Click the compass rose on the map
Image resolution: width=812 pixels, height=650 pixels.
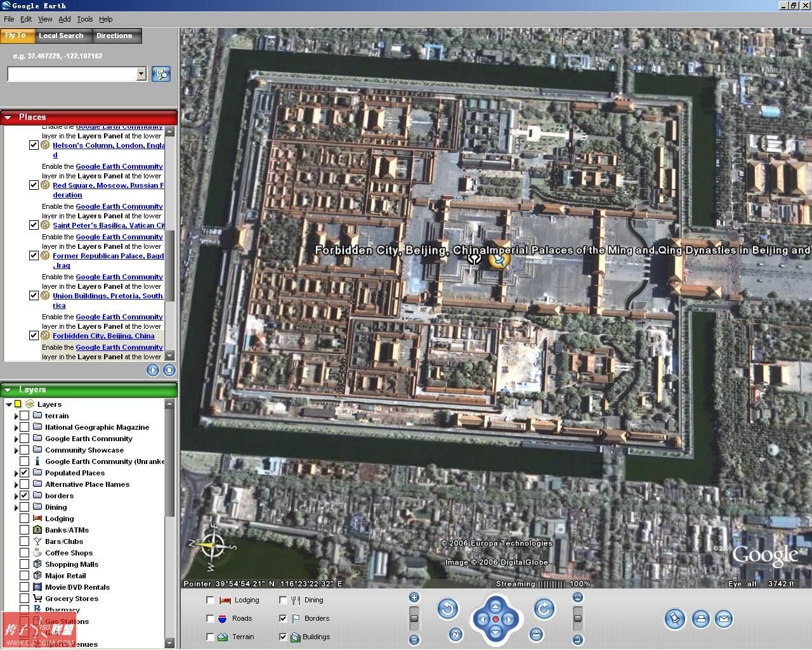212,545
